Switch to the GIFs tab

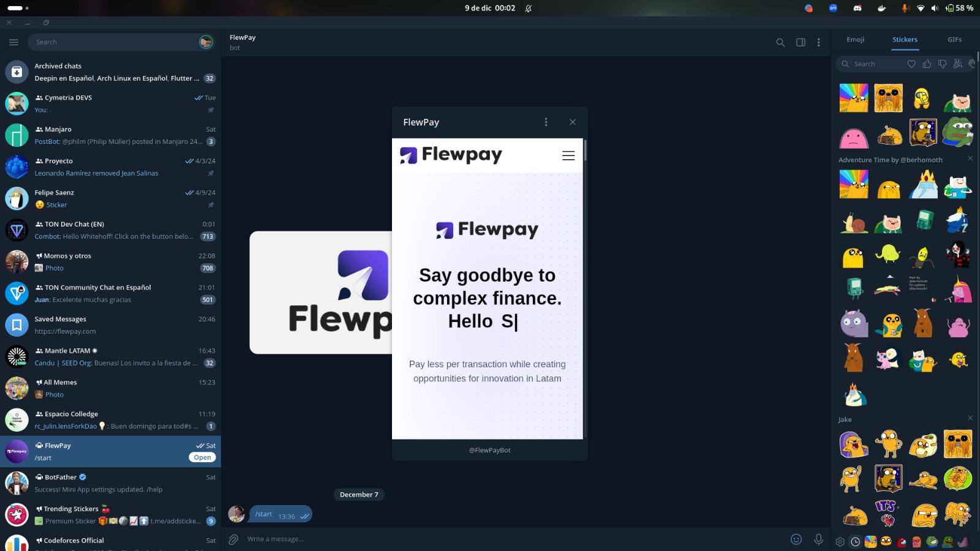(x=954, y=40)
